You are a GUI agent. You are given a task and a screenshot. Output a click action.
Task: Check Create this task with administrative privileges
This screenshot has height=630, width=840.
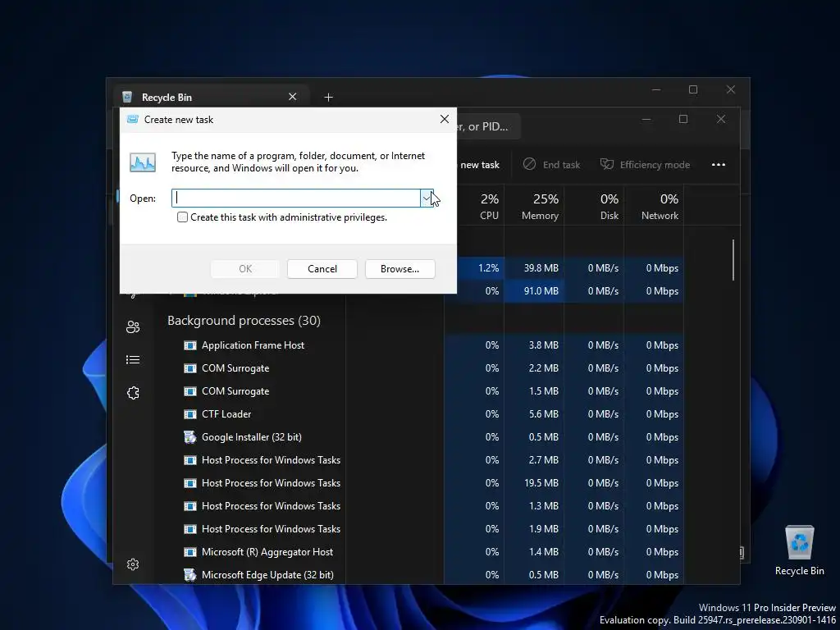coord(183,217)
